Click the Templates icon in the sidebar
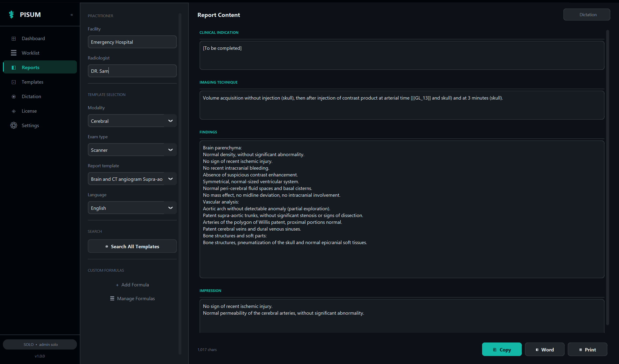619x364 pixels. tap(14, 82)
